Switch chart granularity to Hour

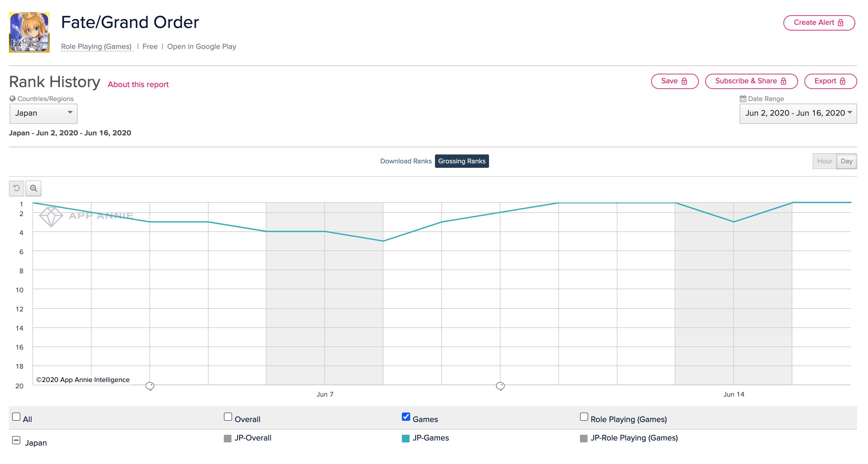824,161
